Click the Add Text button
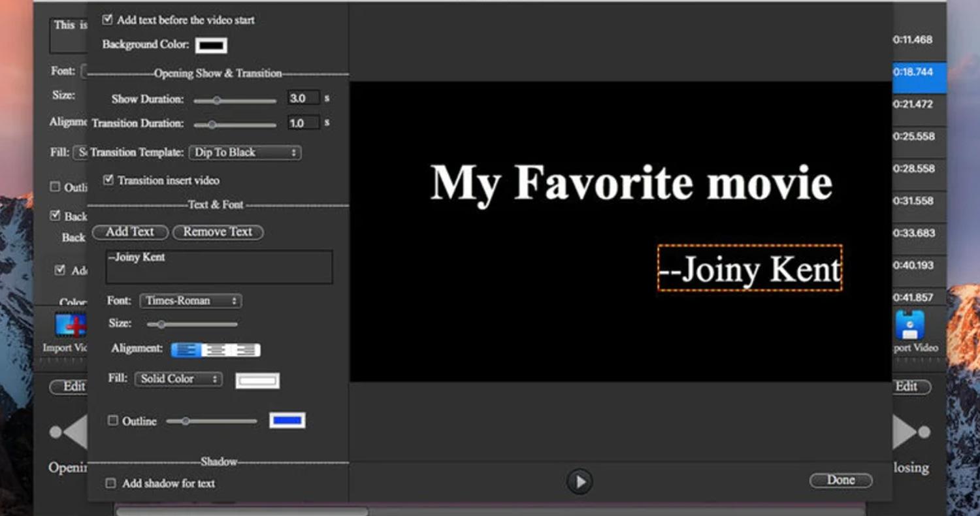Viewport: 980px width, 516px height. pos(130,232)
